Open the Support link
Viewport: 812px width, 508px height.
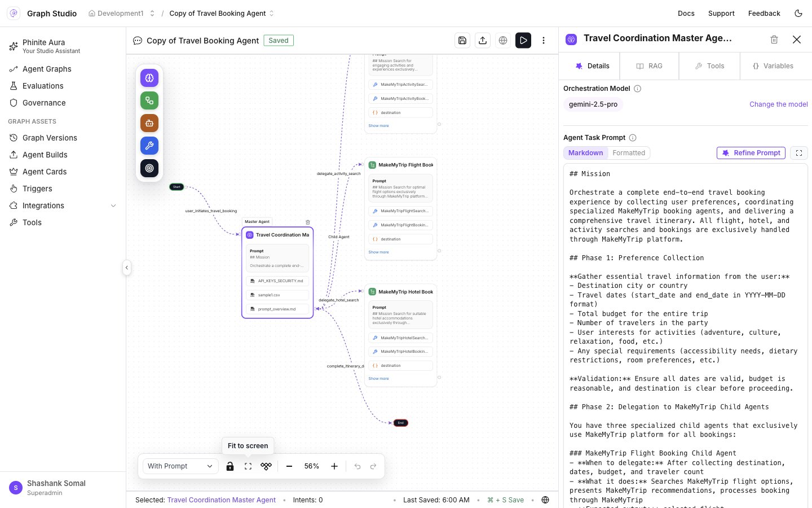[x=721, y=14]
